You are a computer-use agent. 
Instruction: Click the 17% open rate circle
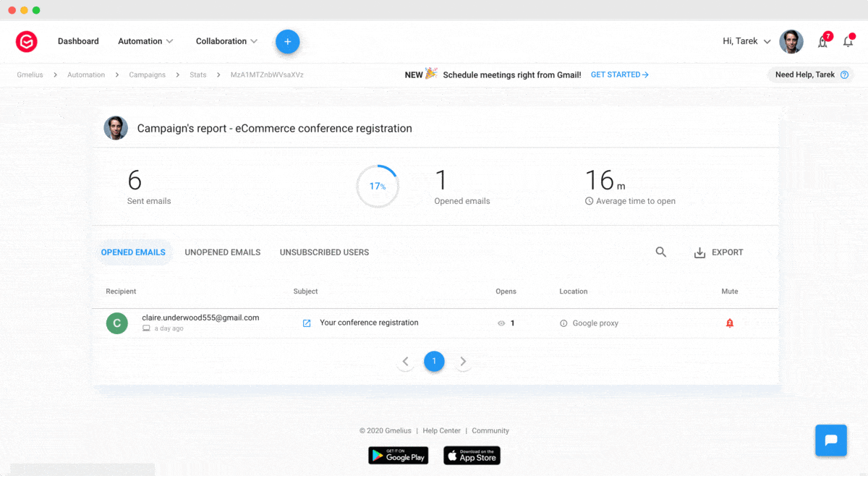[x=378, y=187]
